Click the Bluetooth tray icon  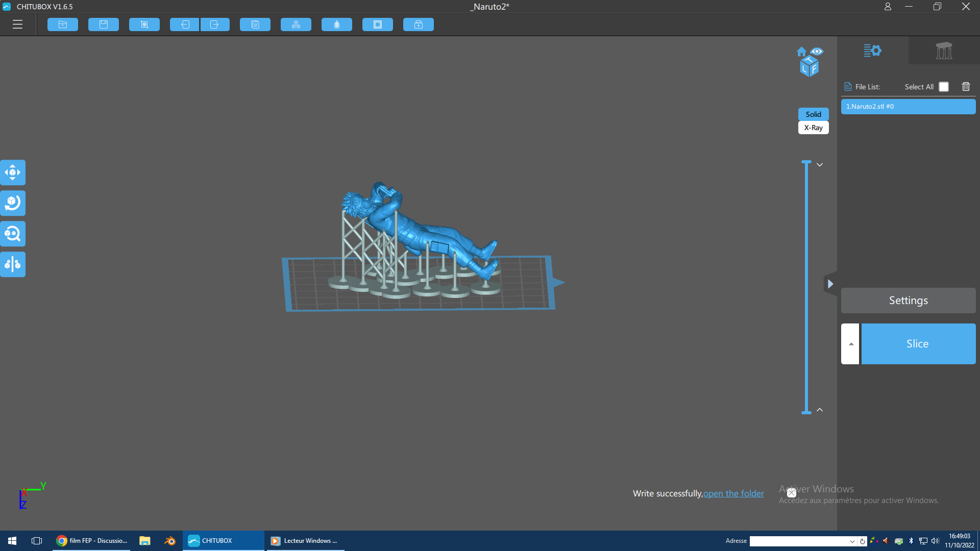pyautogui.click(x=911, y=541)
